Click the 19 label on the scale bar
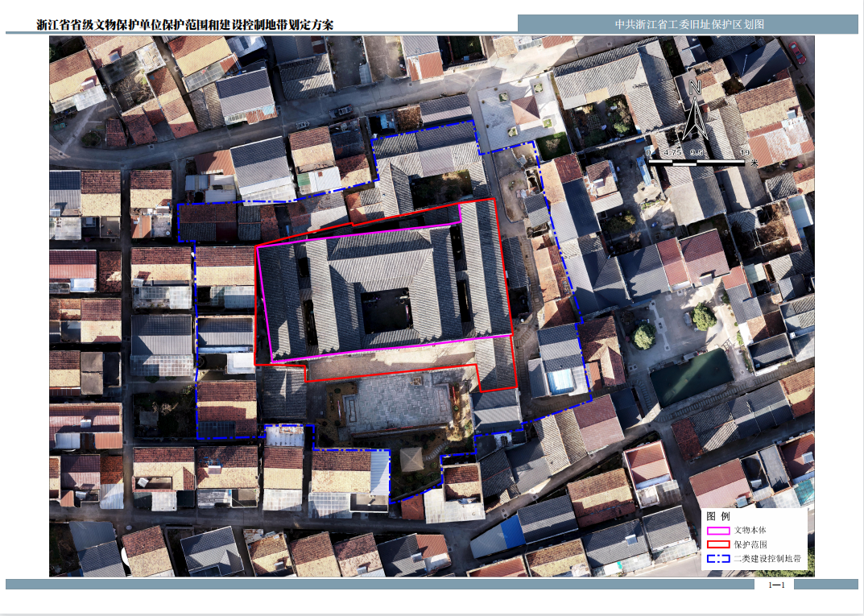The height and width of the screenshot is (616, 864). tap(744, 152)
